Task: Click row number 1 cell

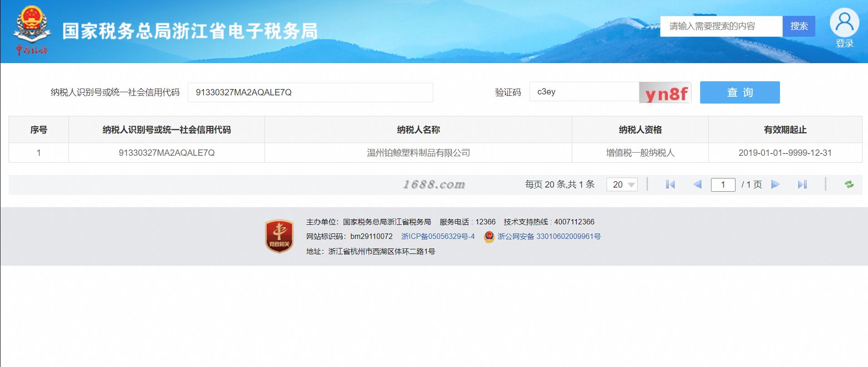Action: (x=39, y=153)
